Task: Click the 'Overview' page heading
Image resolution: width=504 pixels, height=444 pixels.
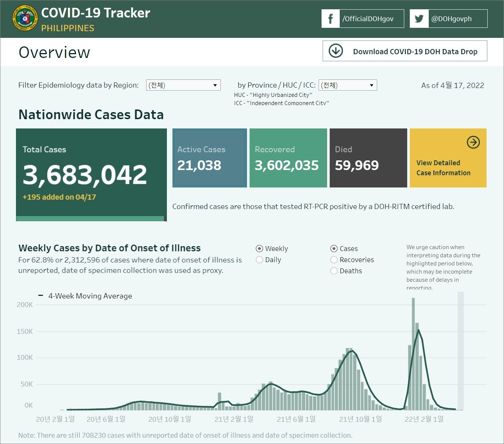Action: [55, 52]
